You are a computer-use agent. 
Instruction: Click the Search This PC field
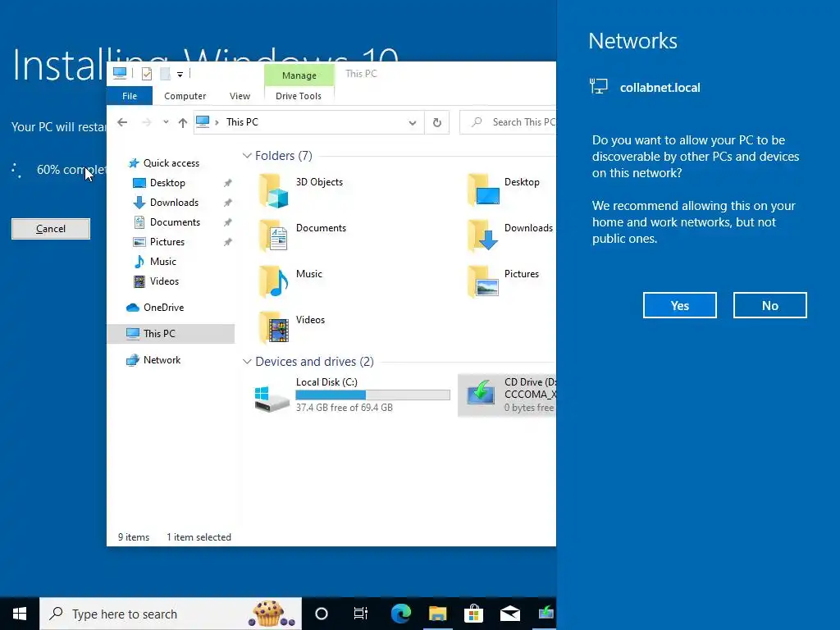click(x=509, y=123)
